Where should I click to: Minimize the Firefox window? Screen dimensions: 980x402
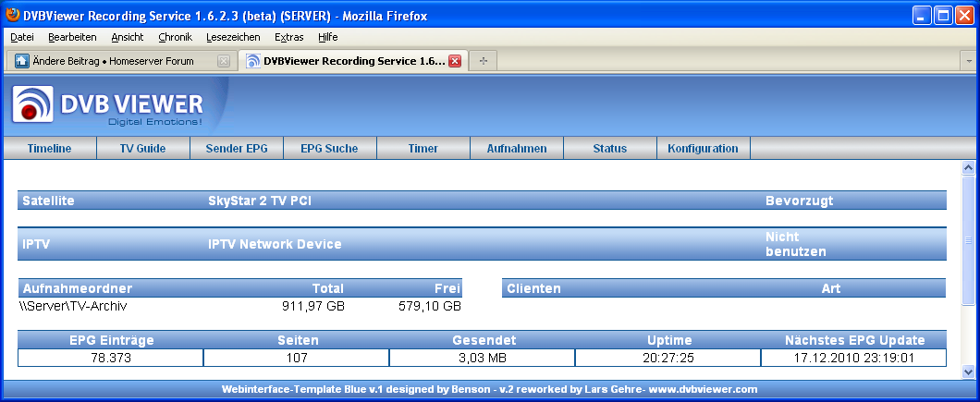923,16
